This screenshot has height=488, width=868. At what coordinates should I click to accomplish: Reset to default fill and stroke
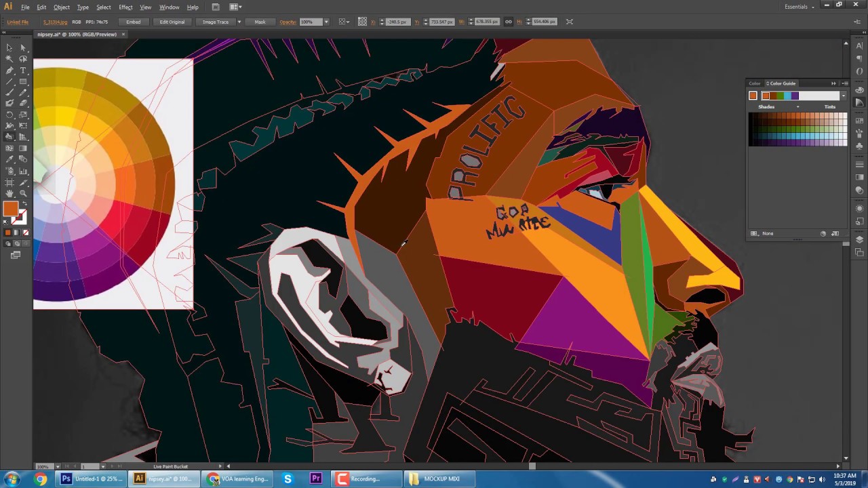coord(6,222)
